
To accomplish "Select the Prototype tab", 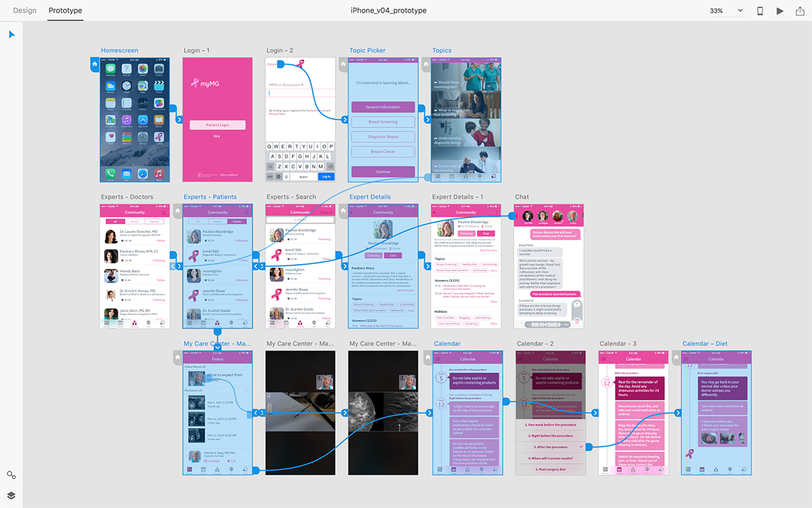I will [66, 11].
